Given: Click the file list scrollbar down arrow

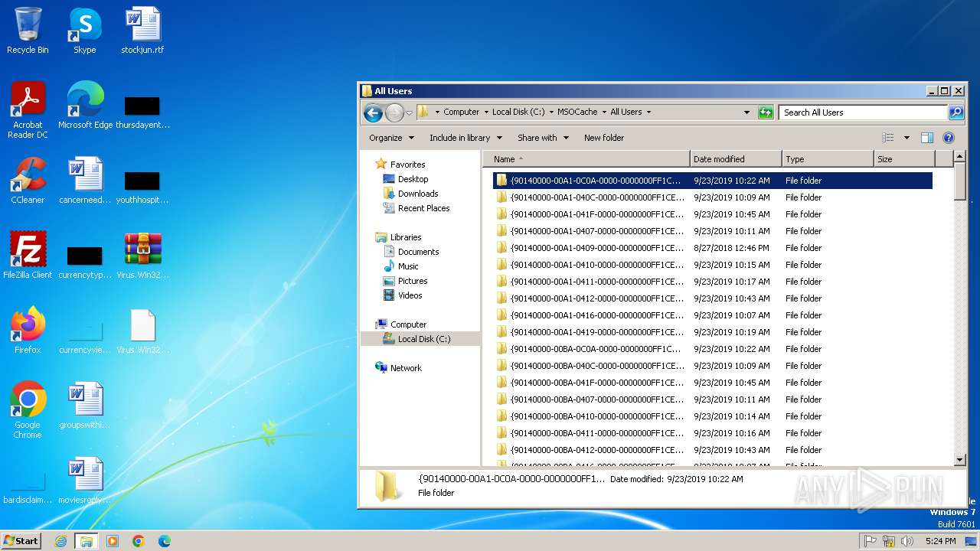Looking at the screenshot, I should pyautogui.click(x=960, y=460).
